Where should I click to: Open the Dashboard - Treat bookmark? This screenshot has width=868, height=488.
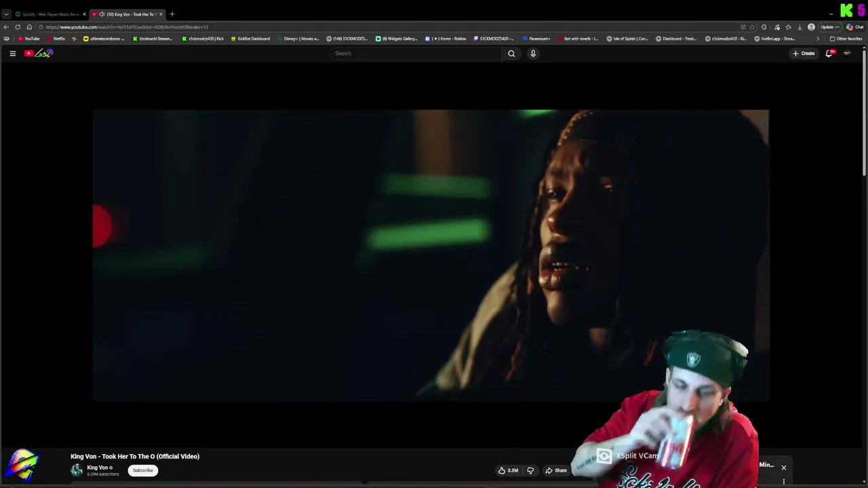pos(676,39)
